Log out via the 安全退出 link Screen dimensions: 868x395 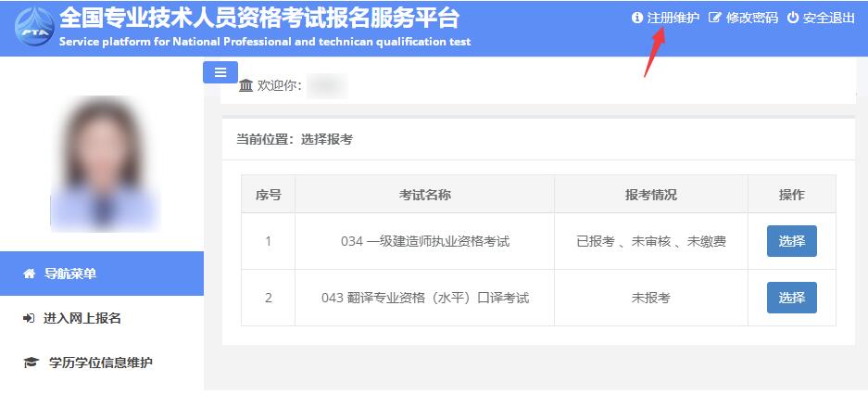pyautogui.click(x=828, y=18)
